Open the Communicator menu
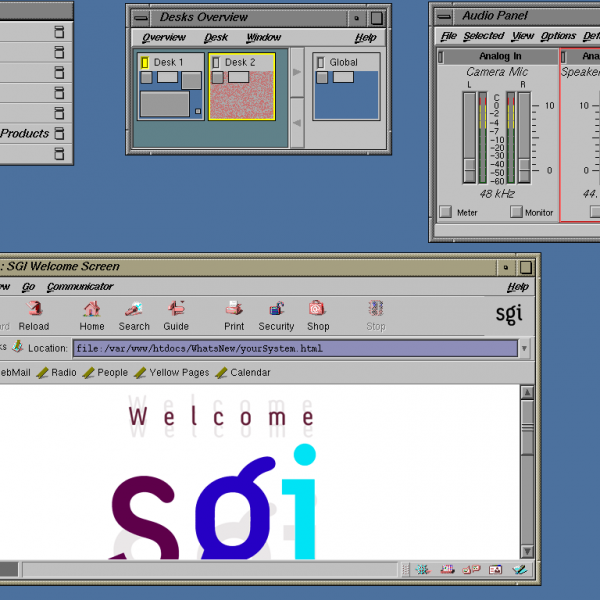The height and width of the screenshot is (600, 600). click(80, 287)
